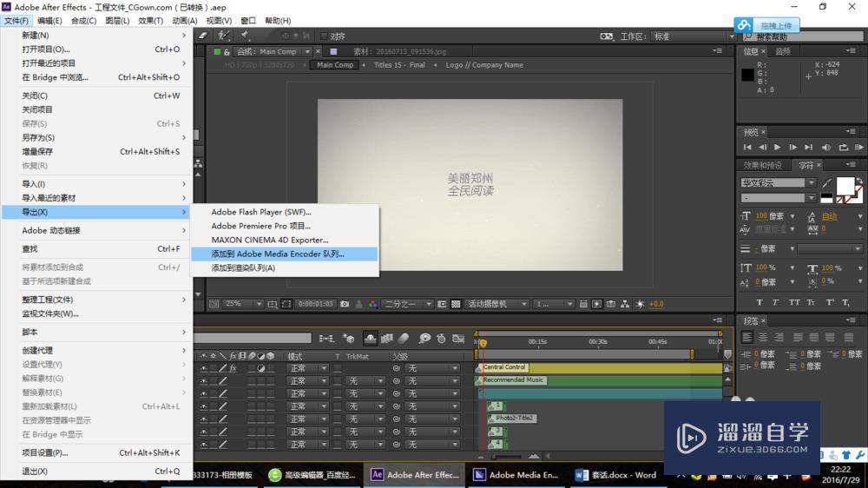Choose 添加到渲染队列(A) in export submenu
868x488 pixels.
285,268
